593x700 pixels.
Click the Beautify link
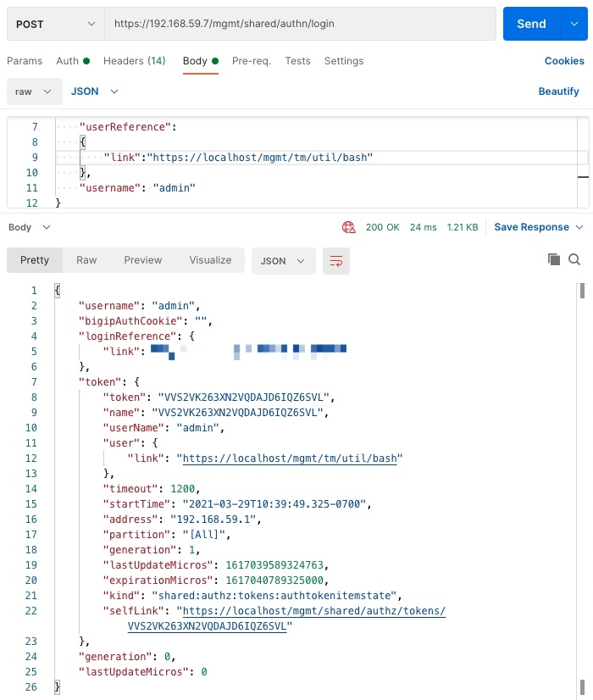(x=558, y=92)
